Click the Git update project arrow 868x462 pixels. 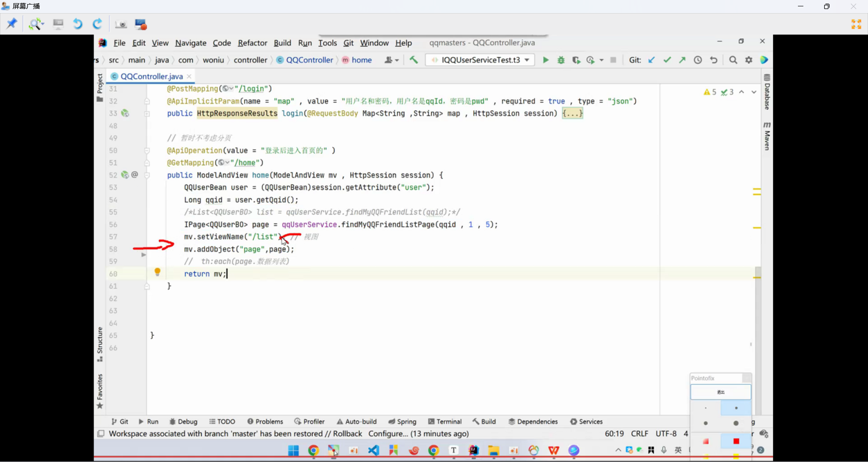point(651,60)
